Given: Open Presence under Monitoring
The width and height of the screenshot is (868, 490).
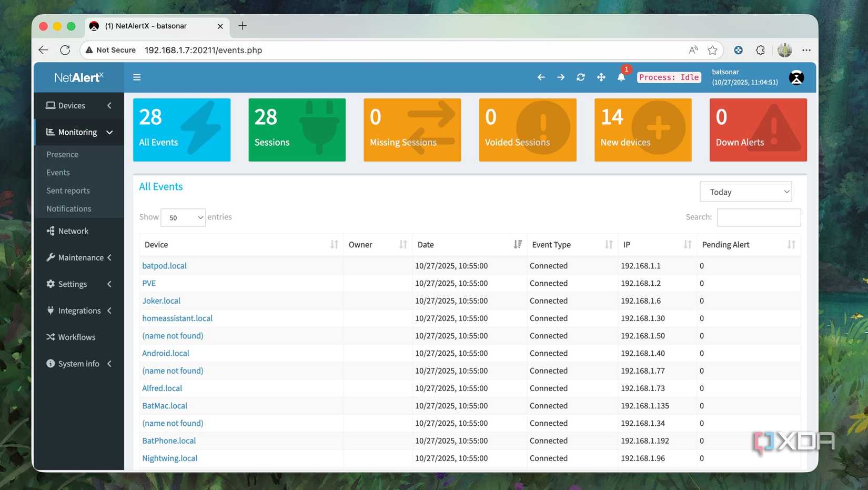Looking at the screenshot, I should 62,154.
